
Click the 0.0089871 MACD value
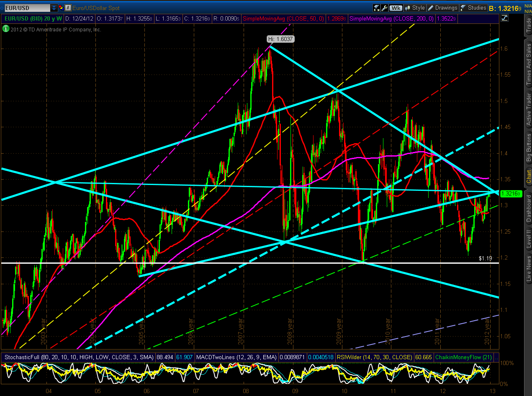(x=291, y=357)
